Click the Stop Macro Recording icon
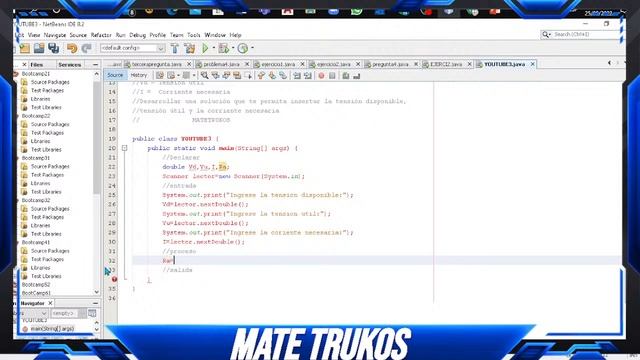 (x=332, y=76)
